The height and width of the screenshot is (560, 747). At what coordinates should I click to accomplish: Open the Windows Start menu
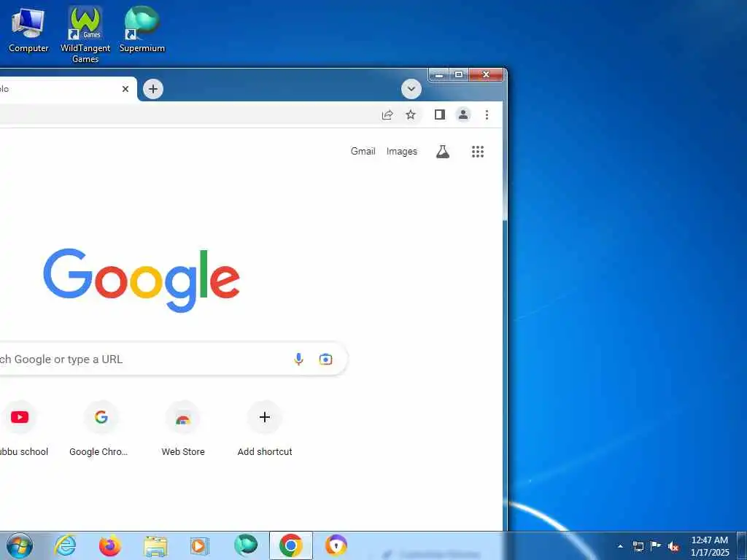click(20, 545)
